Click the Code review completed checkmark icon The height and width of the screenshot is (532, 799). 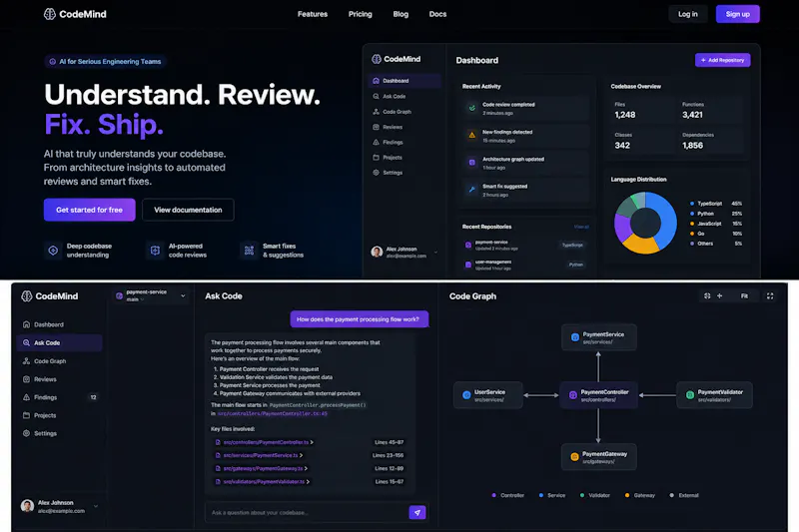point(472,108)
